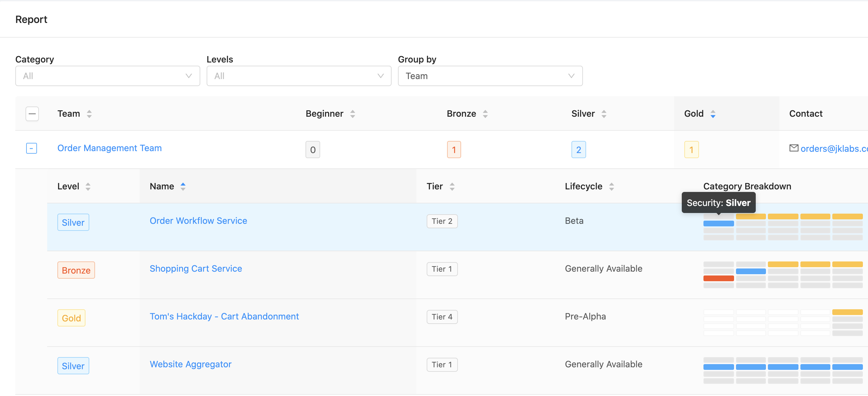Screen dimensions: 868x396
Task: Click Tier 1 tag of Website Aggregator
Action: click(442, 365)
